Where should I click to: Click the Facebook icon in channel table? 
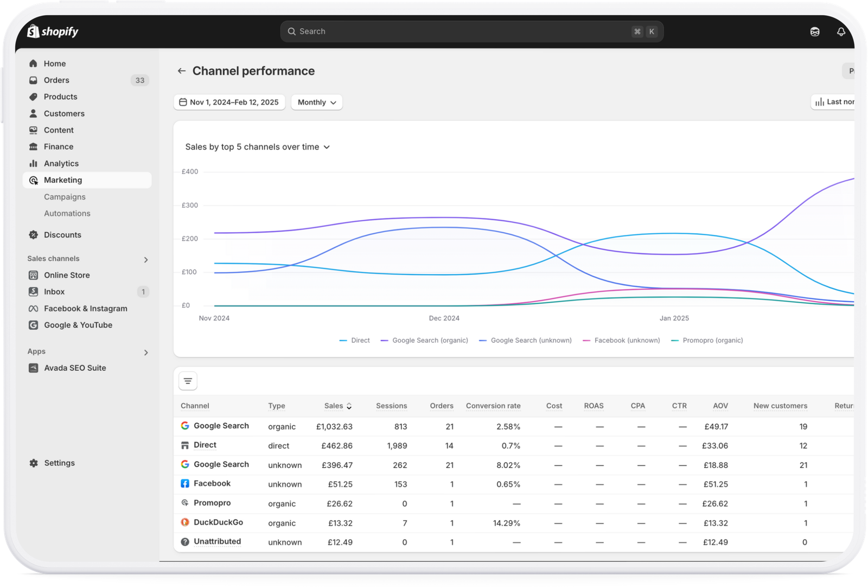[x=185, y=484]
